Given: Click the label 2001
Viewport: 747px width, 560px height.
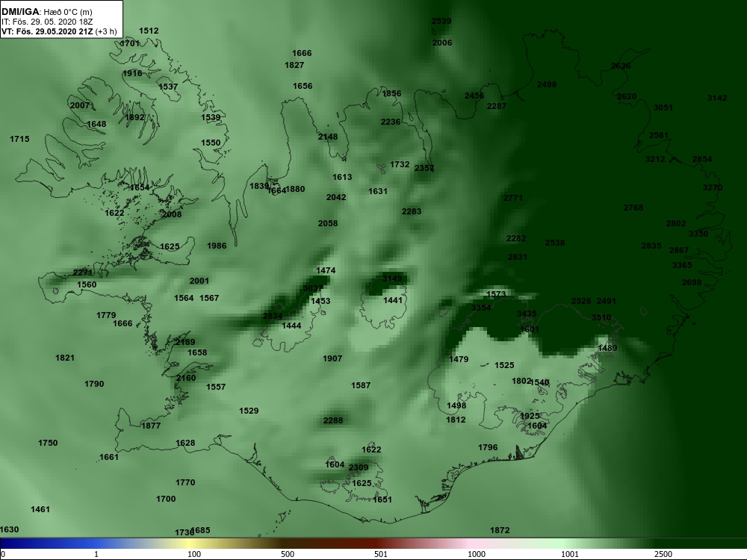Looking at the screenshot, I should tap(199, 281).
